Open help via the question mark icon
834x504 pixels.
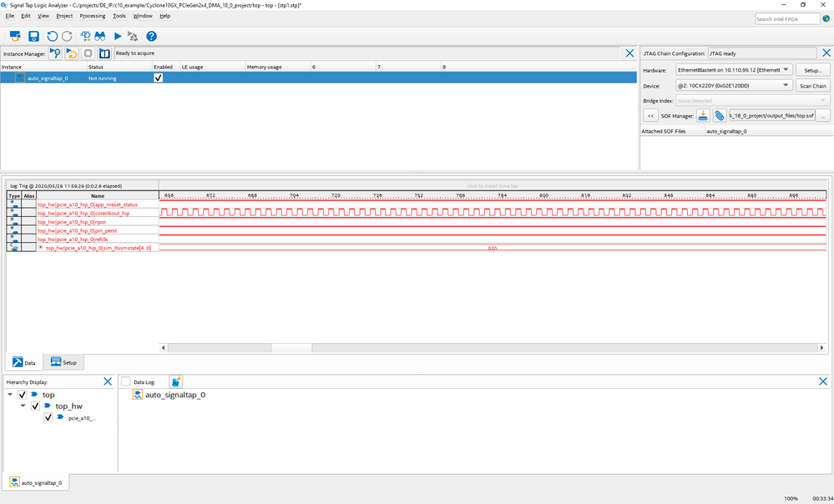click(x=152, y=36)
